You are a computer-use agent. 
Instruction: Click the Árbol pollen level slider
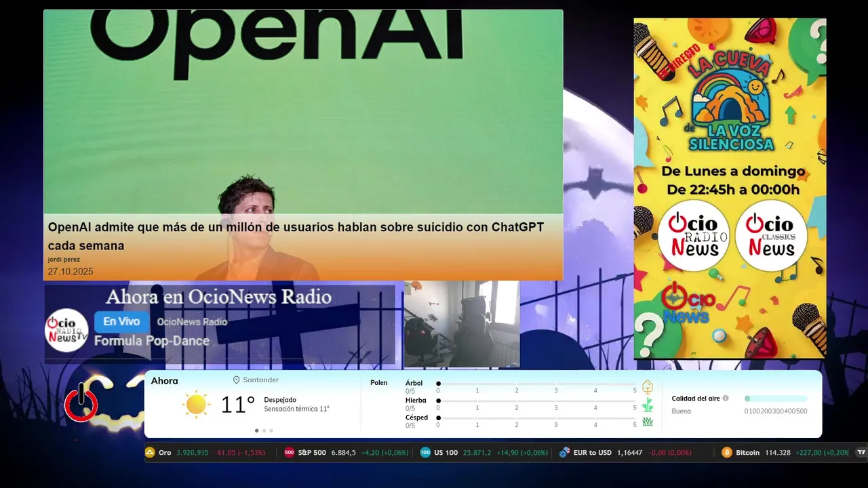(x=536, y=384)
